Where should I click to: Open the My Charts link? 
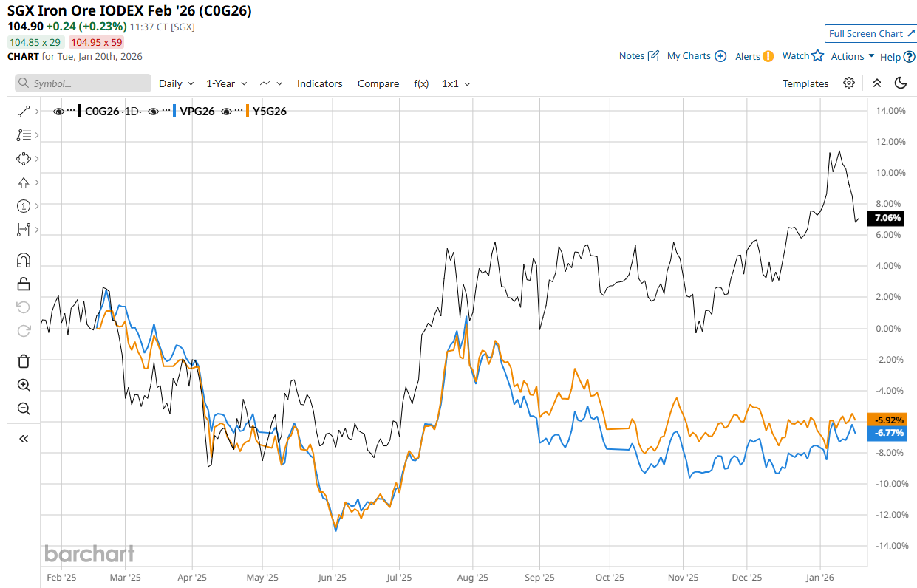coord(696,56)
